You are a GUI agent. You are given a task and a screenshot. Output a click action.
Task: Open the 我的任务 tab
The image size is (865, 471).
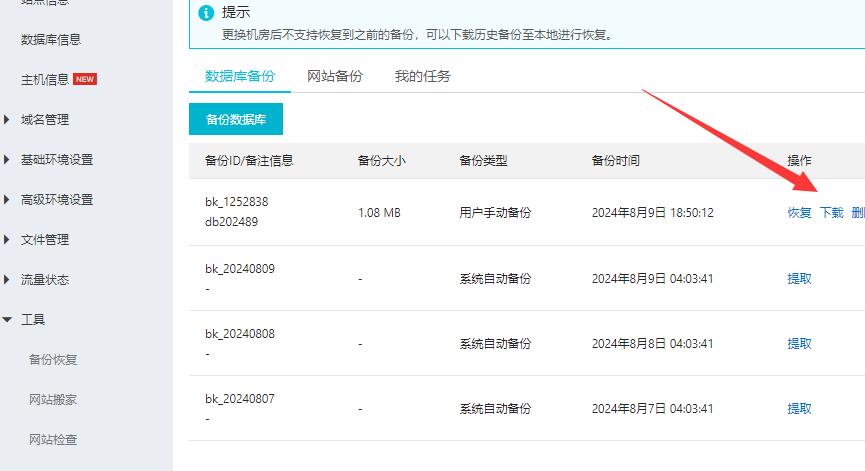coord(422,76)
